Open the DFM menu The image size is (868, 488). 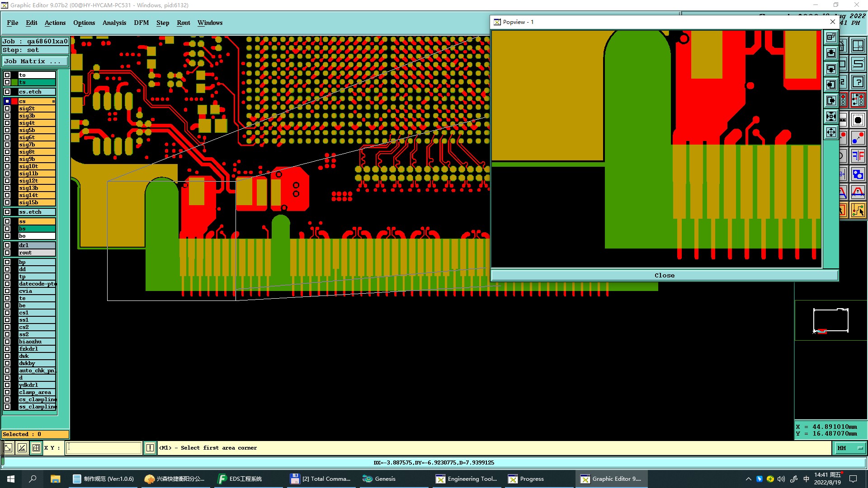tap(141, 23)
